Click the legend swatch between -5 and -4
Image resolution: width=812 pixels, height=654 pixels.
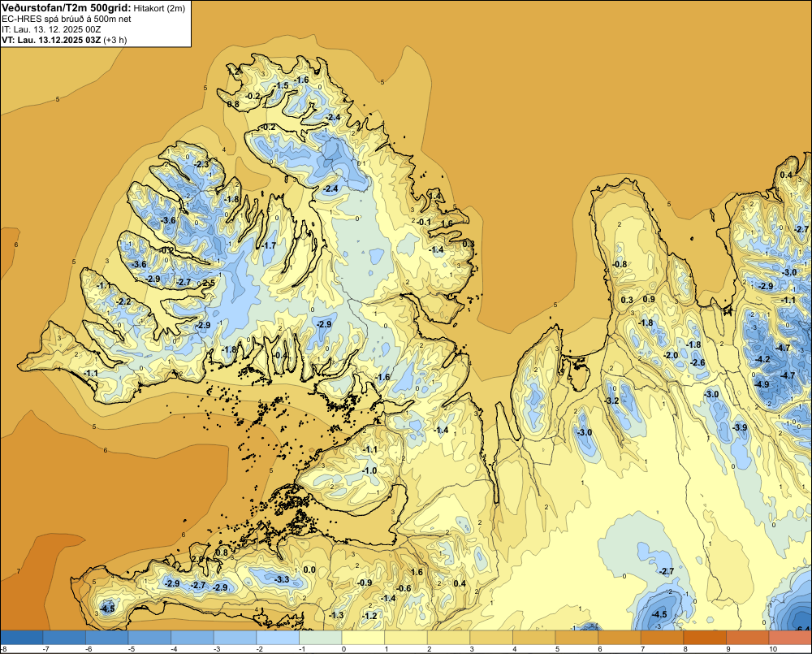[x=149, y=638]
